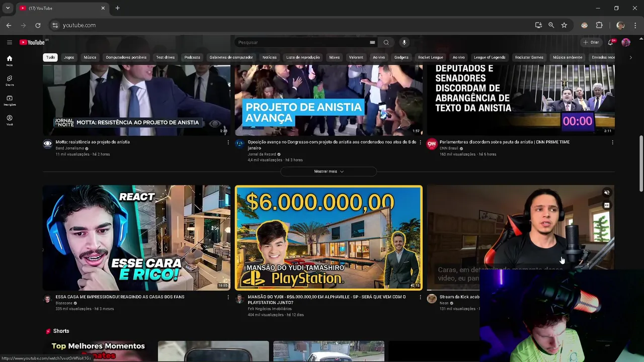Open the notifications bell
The image size is (644, 362).
click(610, 42)
